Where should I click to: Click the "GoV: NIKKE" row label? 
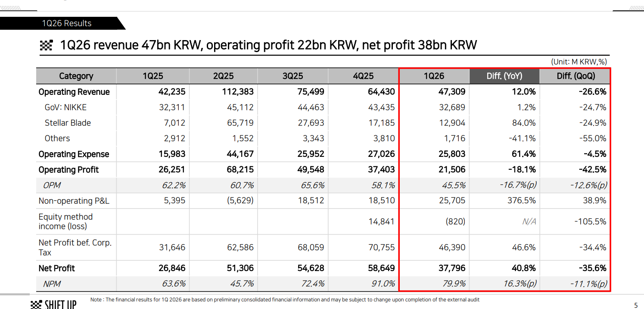coord(65,107)
